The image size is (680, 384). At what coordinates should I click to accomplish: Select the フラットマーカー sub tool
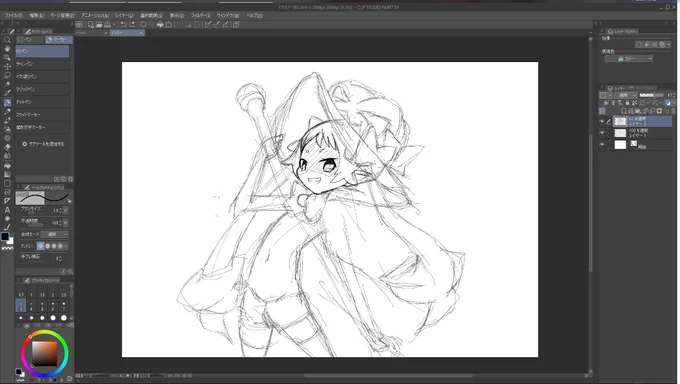(42, 115)
